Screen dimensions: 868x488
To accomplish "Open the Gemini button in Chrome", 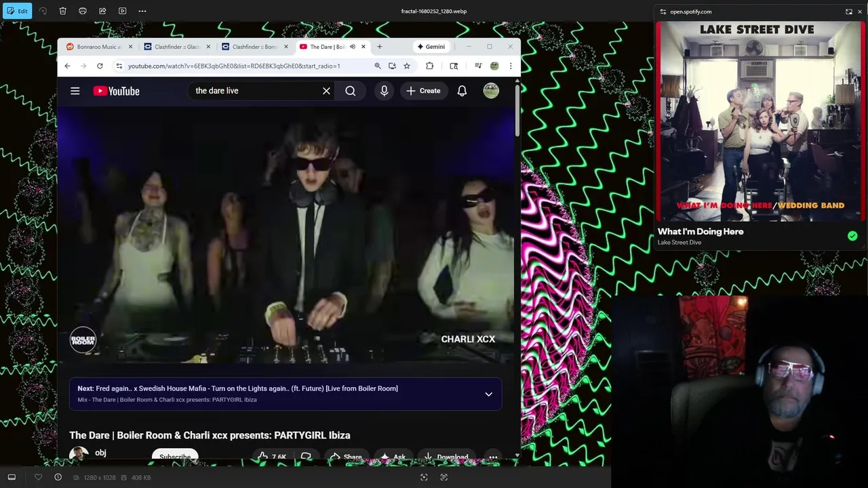I will coord(431,47).
